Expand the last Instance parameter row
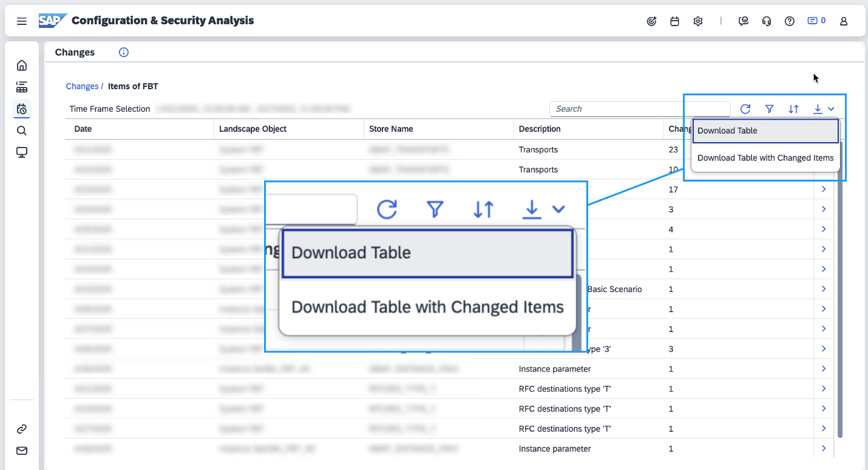 click(x=824, y=449)
